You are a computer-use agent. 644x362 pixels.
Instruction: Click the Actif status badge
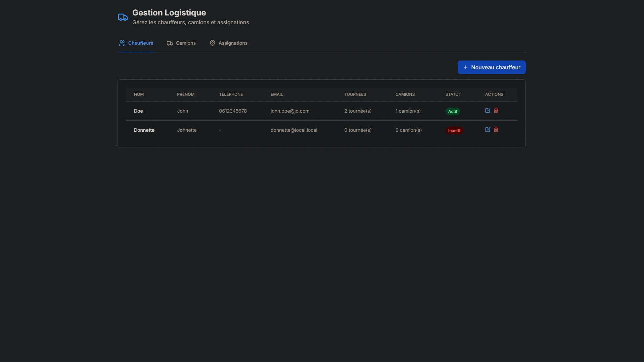point(453,111)
